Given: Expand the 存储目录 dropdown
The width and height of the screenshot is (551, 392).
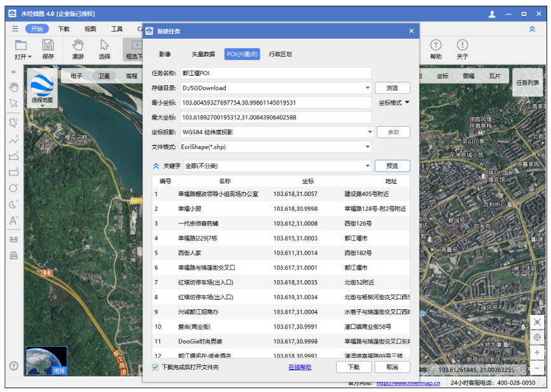Looking at the screenshot, I should [367, 88].
